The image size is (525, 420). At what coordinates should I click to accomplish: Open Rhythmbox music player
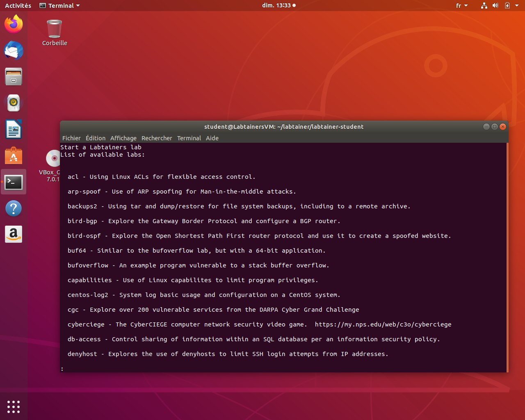click(x=14, y=103)
